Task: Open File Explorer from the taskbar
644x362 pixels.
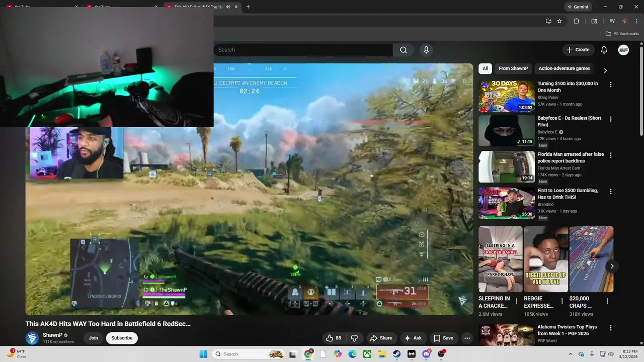Action: point(382,354)
